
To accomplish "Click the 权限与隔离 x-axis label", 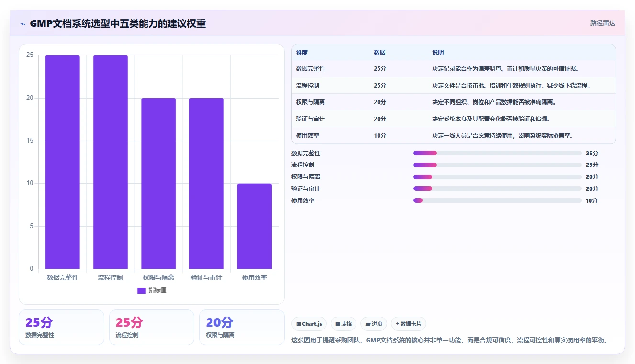I will [158, 277].
